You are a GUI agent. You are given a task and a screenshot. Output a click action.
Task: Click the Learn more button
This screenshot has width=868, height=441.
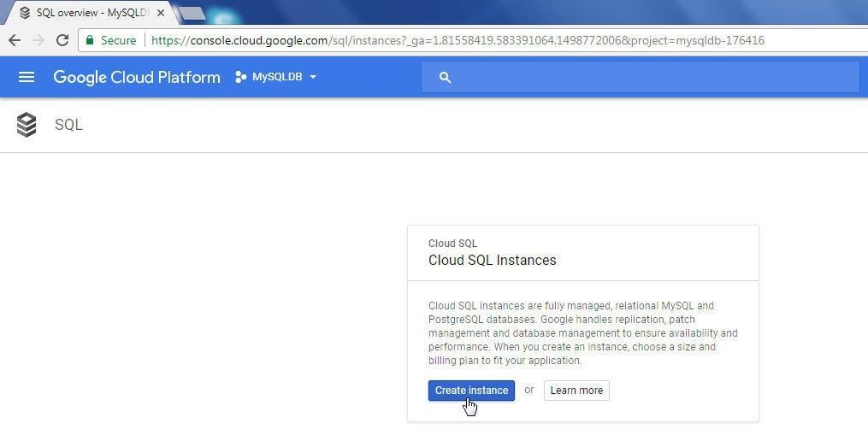point(576,390)
